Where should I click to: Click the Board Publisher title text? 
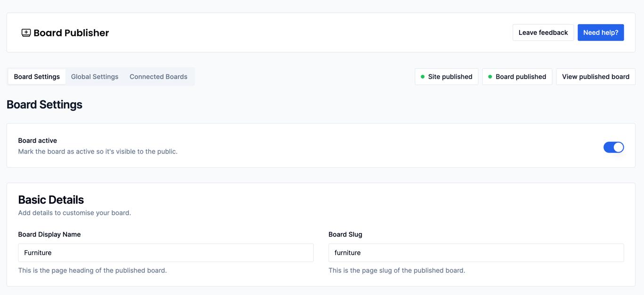71,33
